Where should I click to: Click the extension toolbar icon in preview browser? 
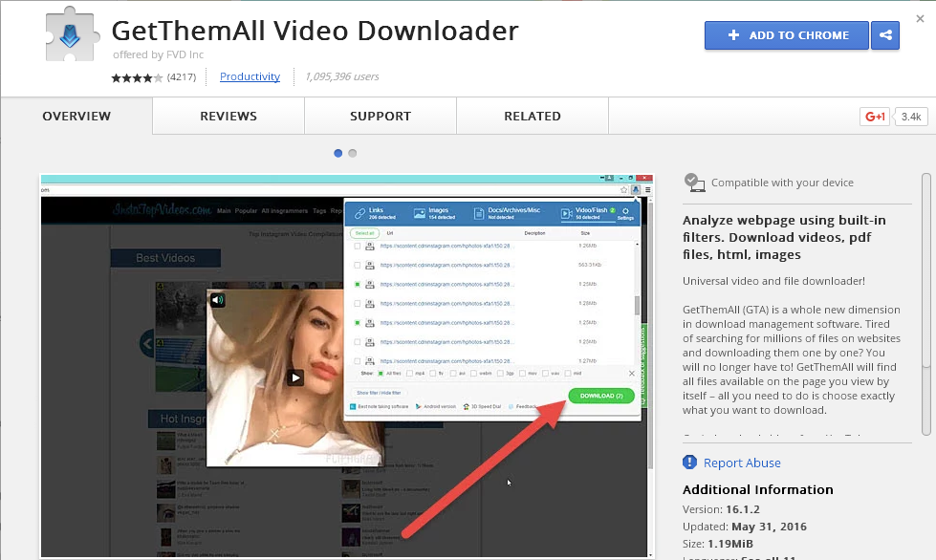(635, 189)
